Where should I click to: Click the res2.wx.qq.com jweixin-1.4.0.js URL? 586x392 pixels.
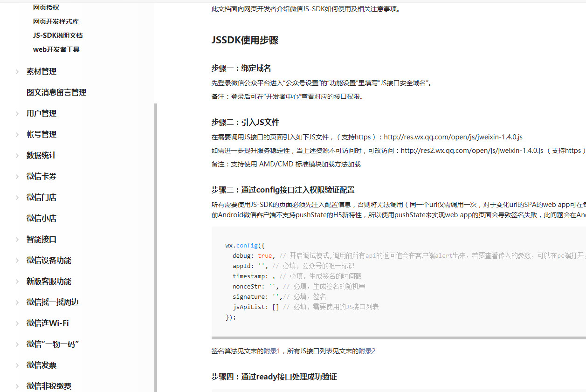pyautogui.click(x=472, y=151)
